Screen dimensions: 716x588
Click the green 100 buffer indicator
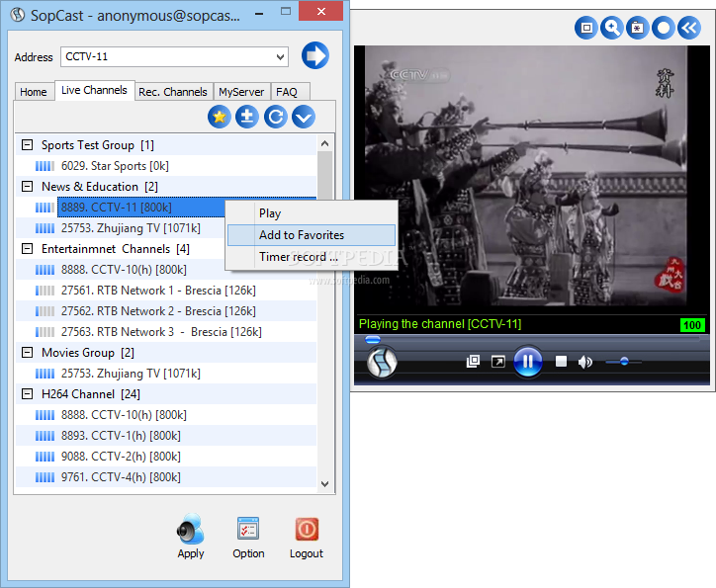(x=692, y=325)
